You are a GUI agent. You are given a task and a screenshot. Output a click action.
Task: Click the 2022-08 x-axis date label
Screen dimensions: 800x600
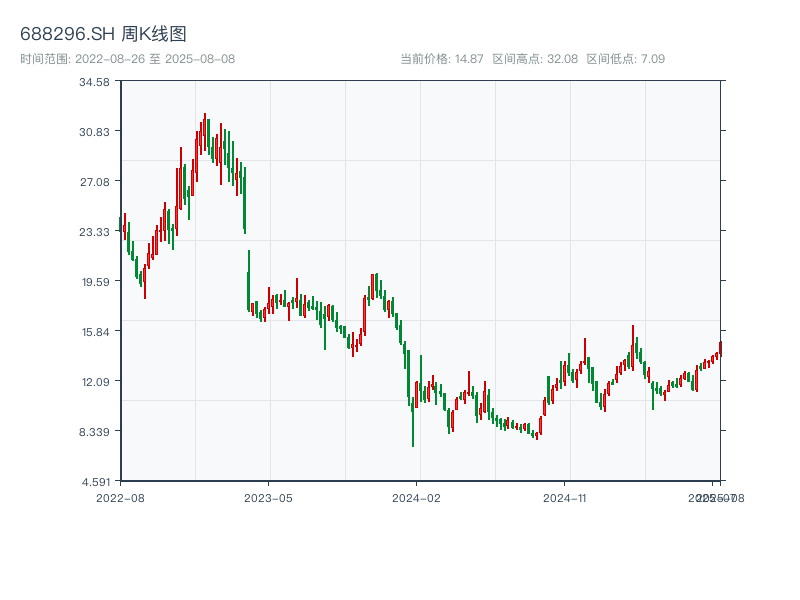[x=120, y=497]
